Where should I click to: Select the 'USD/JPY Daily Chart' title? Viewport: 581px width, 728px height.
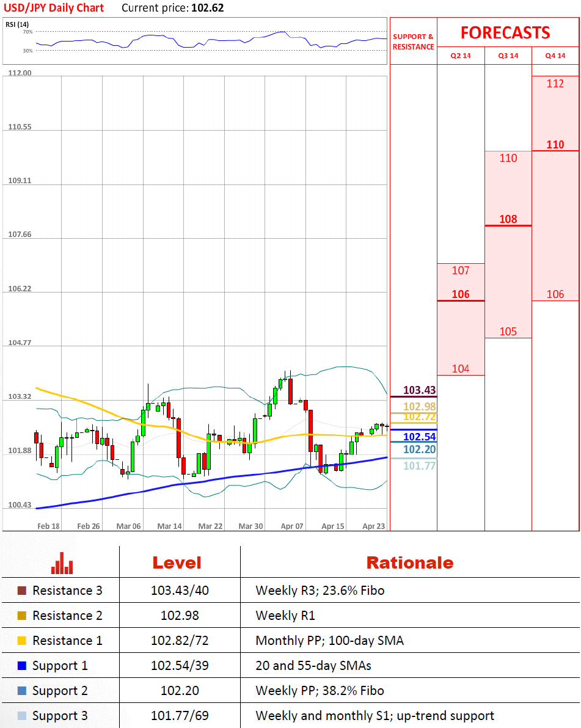[x=54, y=8]
